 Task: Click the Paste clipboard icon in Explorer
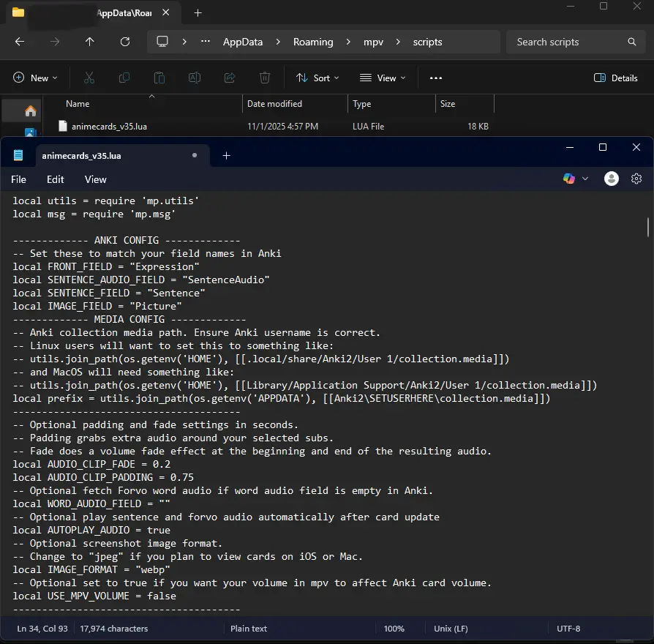[159, 78]
